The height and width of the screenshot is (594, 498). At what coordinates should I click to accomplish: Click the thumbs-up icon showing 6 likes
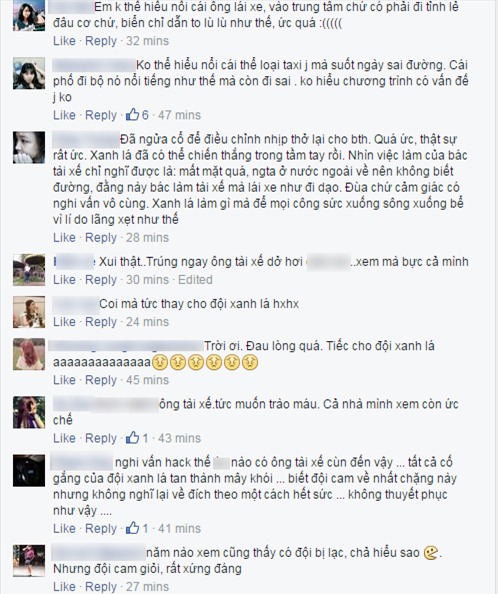pyautogui.click(x=133, y=114)
